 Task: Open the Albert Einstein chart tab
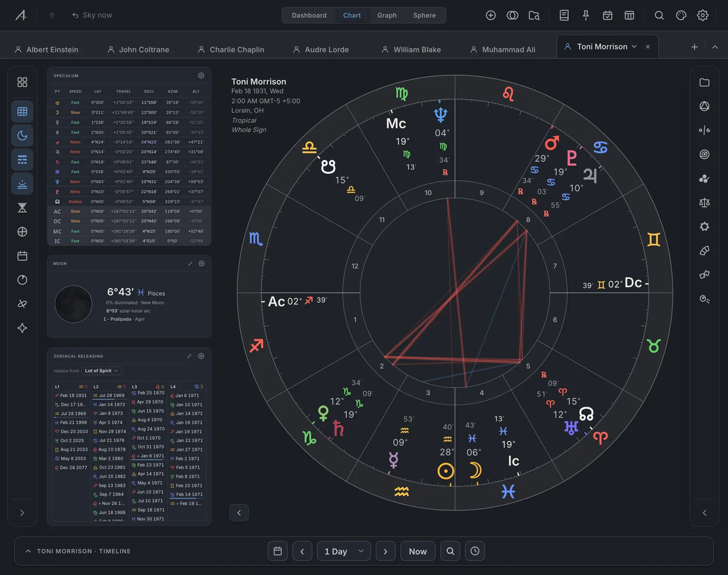[x=47, y=49]
